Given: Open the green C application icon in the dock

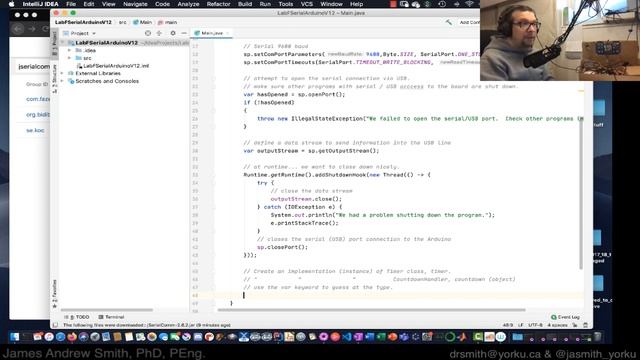Looking at the screenshot, I should coord(478,337).
